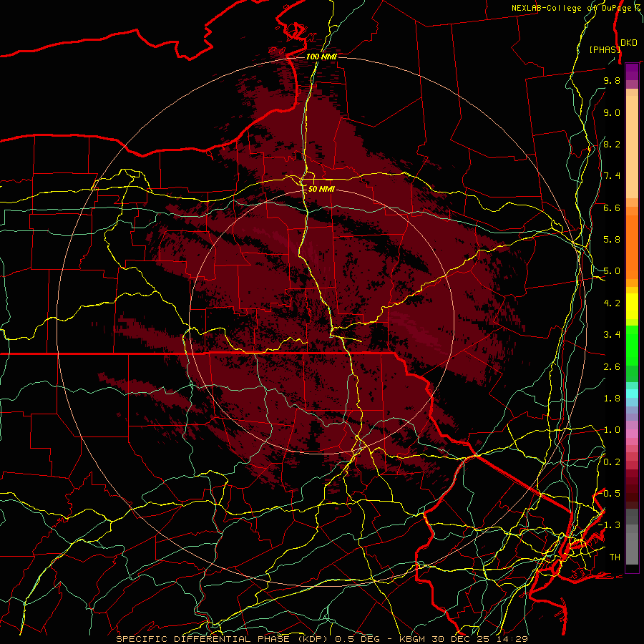Screen dimensions: 644x644
Task: Click the 1.8 legend value
Action: pyautogui.click(x=612, y=399)
